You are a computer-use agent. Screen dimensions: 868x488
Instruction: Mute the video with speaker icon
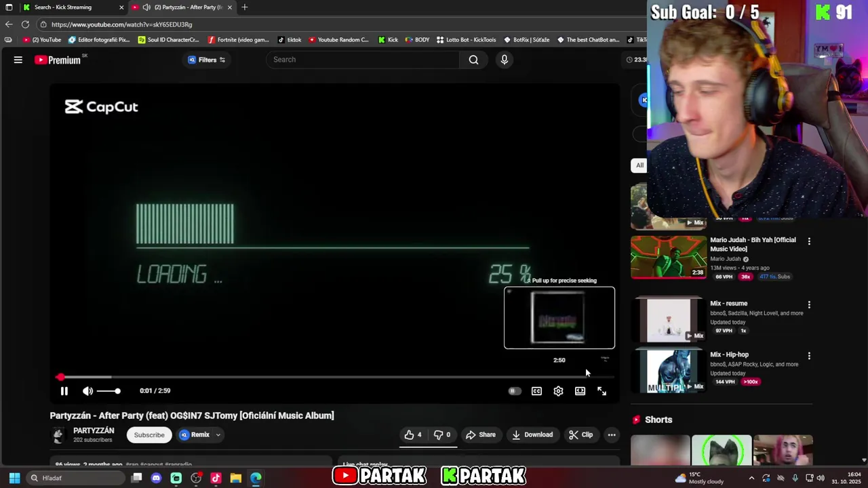click(x=87, y=391)
